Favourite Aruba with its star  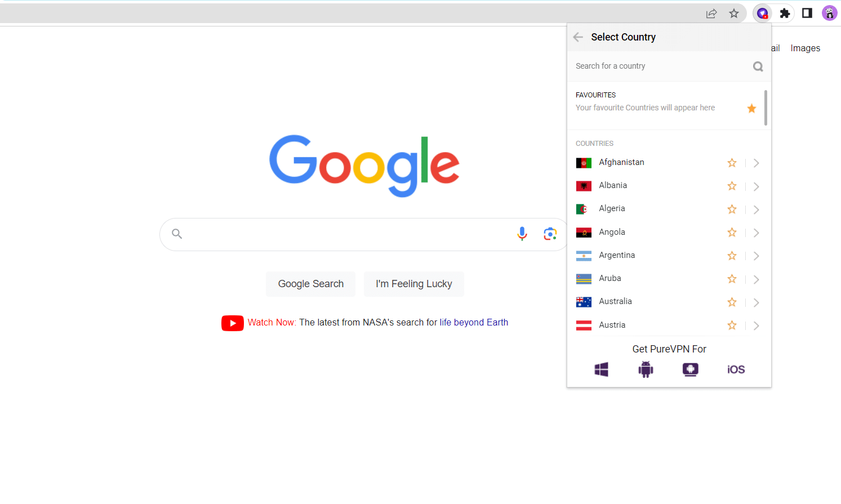pos(732,279)
